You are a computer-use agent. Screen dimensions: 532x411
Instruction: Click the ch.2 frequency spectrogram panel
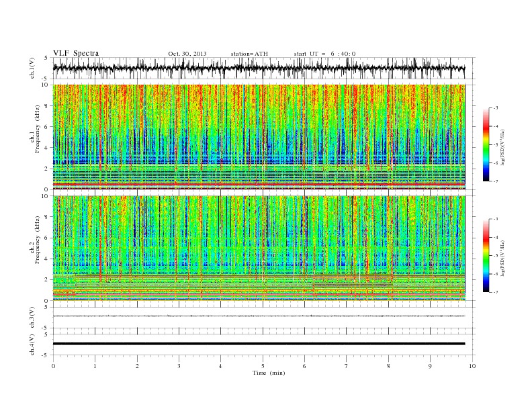(259, 248)
